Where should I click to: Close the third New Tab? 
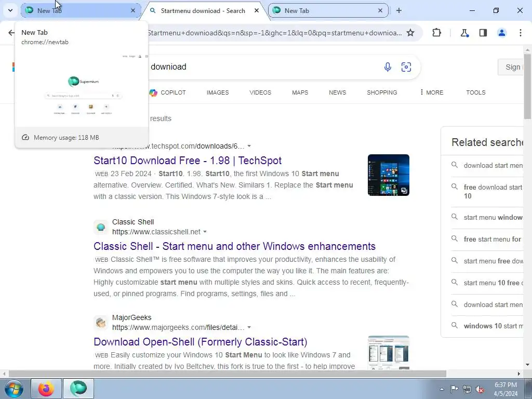click(x=380, y=10)
